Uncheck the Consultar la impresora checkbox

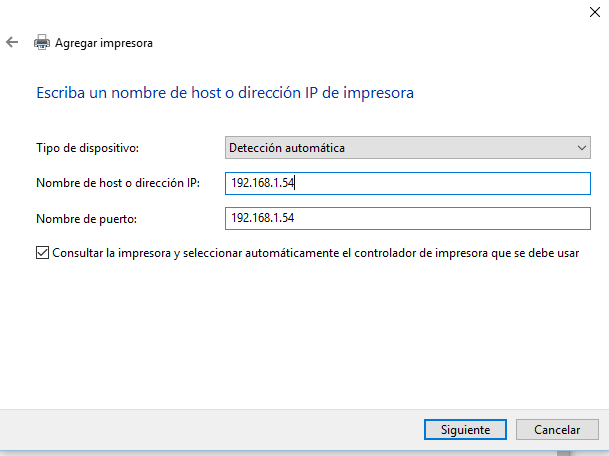(42, 253)
